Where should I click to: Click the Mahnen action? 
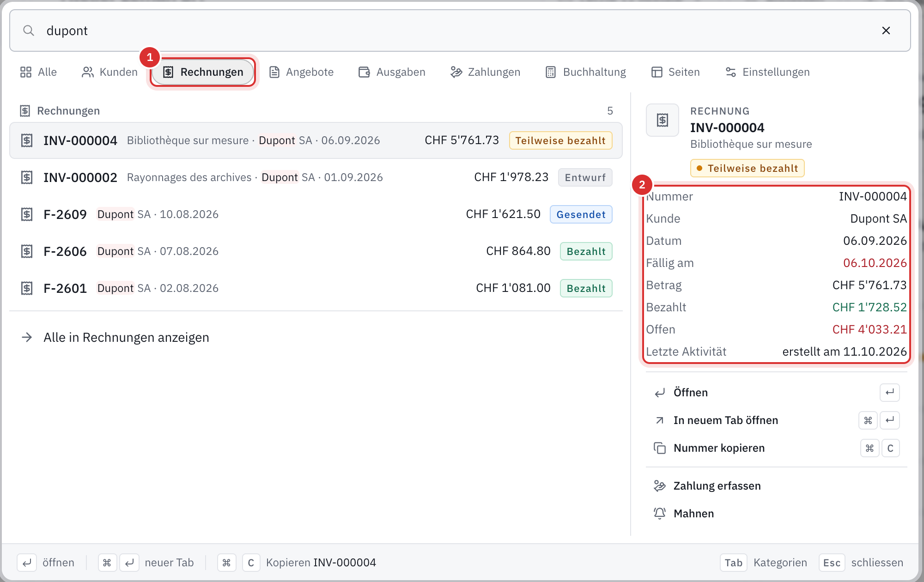(x=776, y=514)
